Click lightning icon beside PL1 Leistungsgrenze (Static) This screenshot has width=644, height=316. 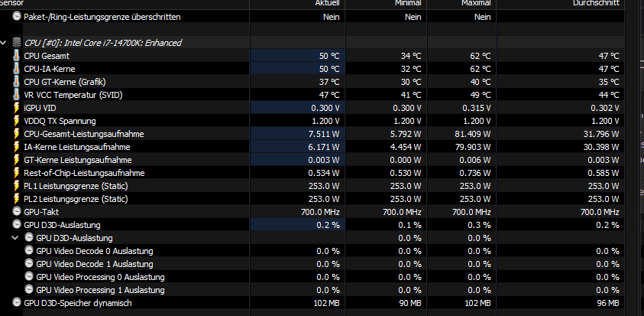pos(17,186)
